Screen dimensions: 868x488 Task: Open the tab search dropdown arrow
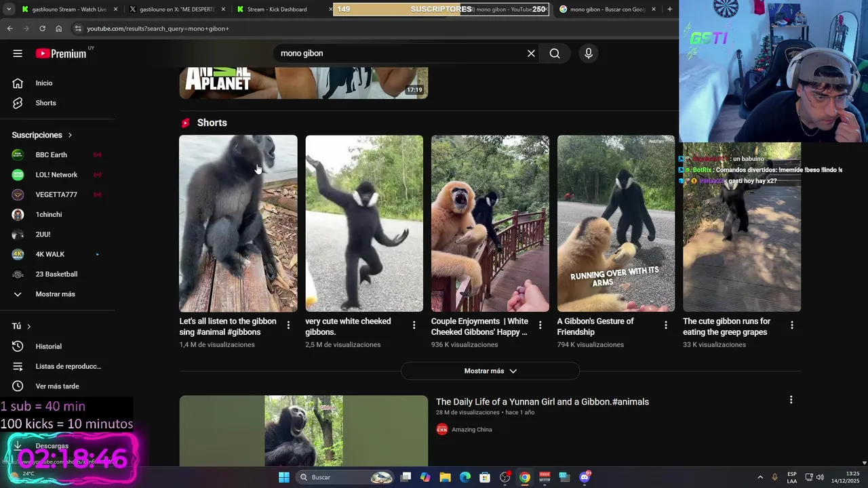point(7,9)
